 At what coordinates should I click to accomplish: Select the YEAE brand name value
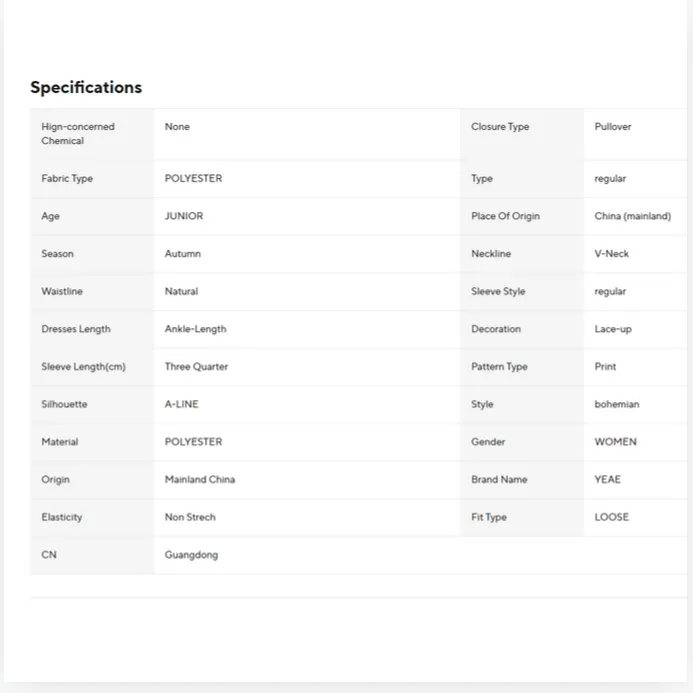607,480
